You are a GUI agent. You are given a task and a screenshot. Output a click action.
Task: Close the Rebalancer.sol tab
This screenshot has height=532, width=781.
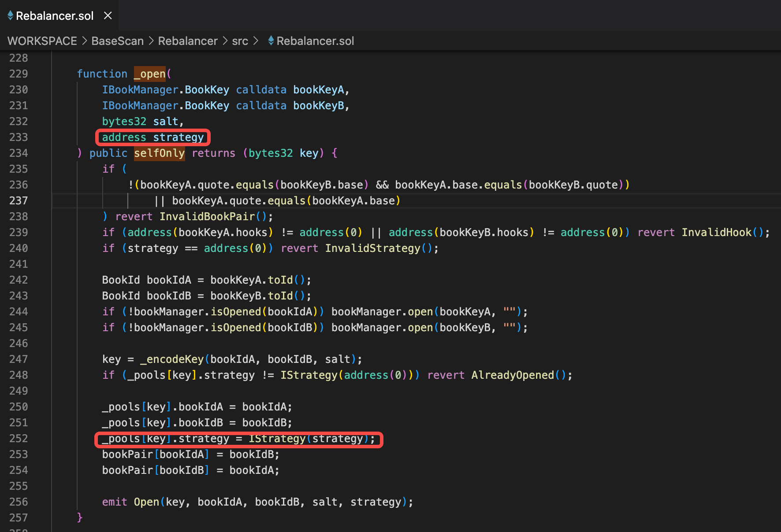click(108, 16)
